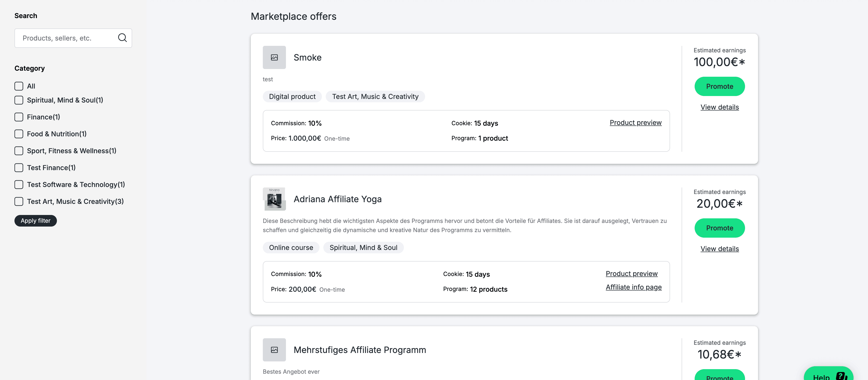Viewport: 868px width, 380px height.
Task: Open Product preview for Adriana Yoga
Action: pos(631,273)
